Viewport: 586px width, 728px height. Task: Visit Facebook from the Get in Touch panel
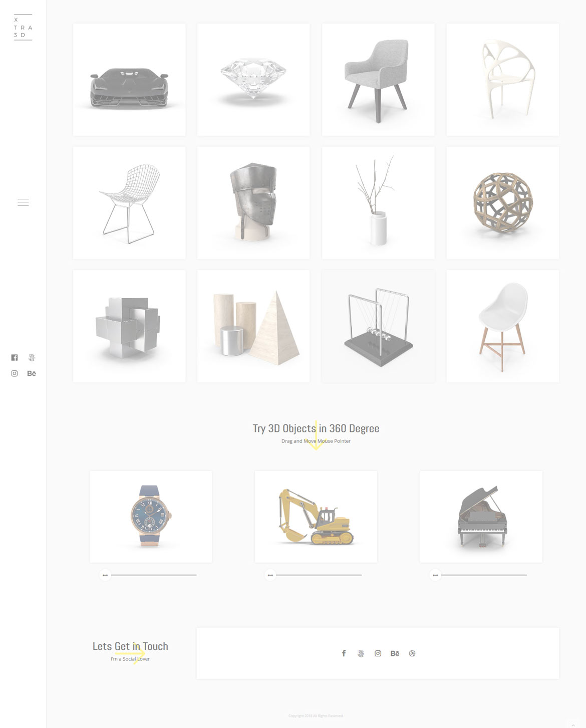tap(344, 653)
